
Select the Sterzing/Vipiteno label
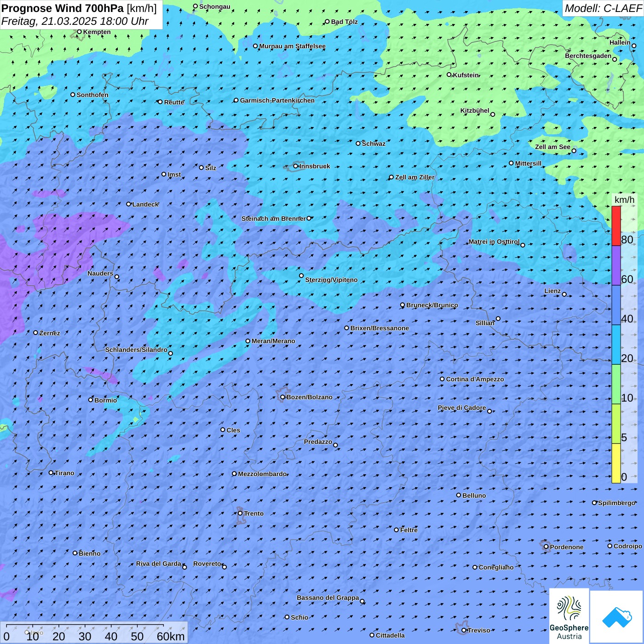[x=331, y=280]
